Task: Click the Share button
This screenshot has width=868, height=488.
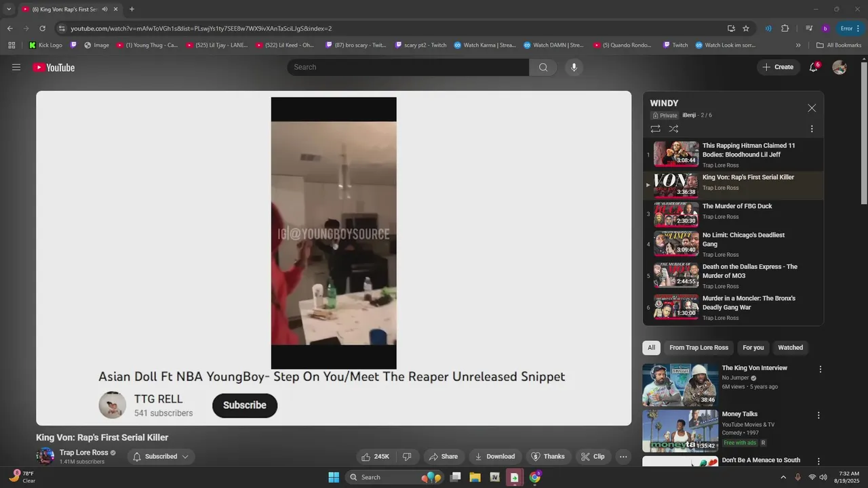Action: pyautogui.click(x=444, y=456)
